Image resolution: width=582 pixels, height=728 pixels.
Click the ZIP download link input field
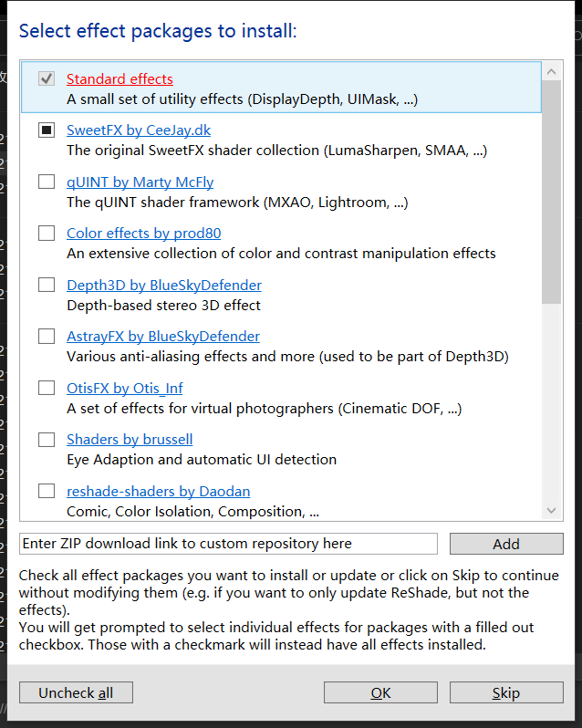tap(228, 544)
